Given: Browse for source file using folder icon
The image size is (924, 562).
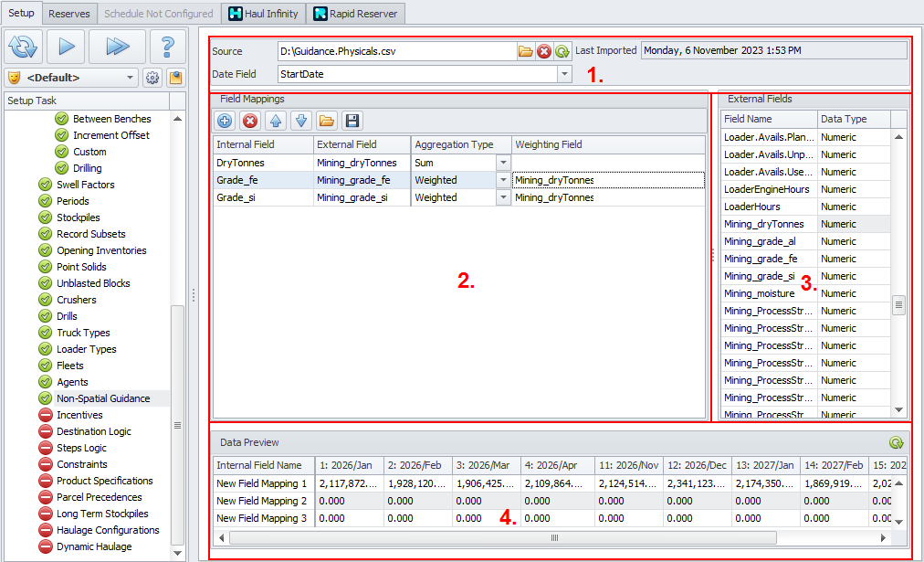Looking at the screenshot, I should (x=526, y=51).
